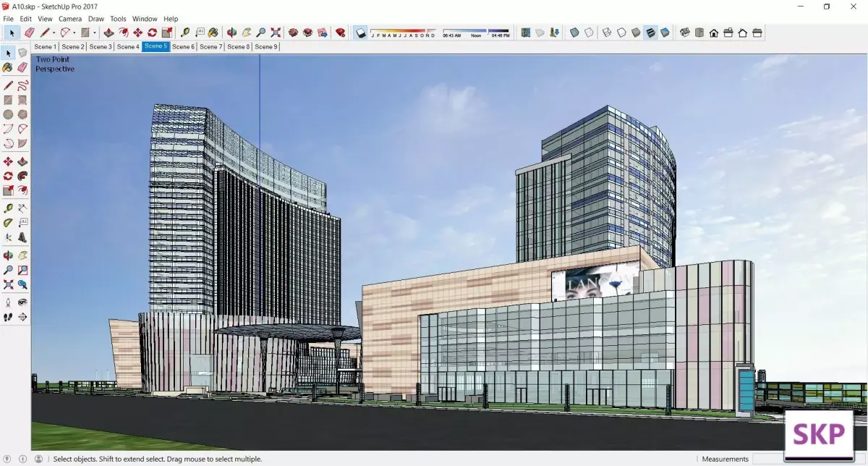Open the File menu

9,18
